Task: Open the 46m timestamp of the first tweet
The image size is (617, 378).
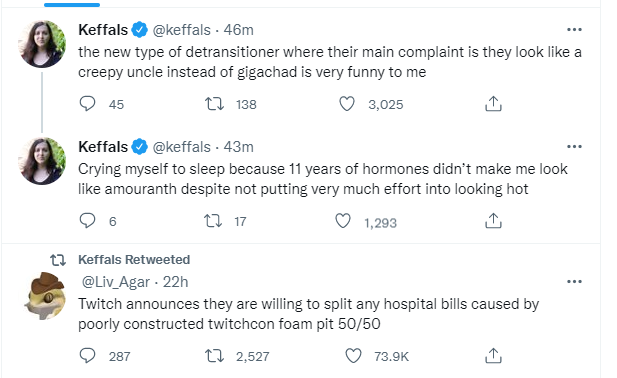Action: (x=238, y=30)
